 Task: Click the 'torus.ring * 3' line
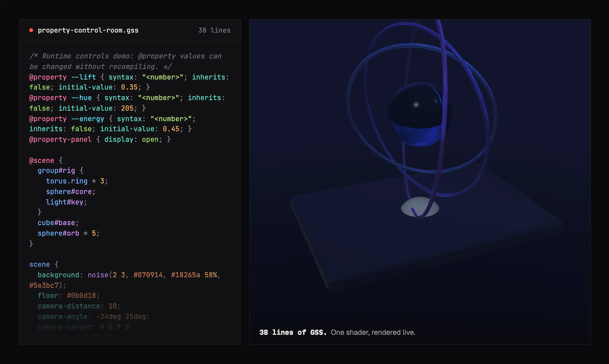77,181
